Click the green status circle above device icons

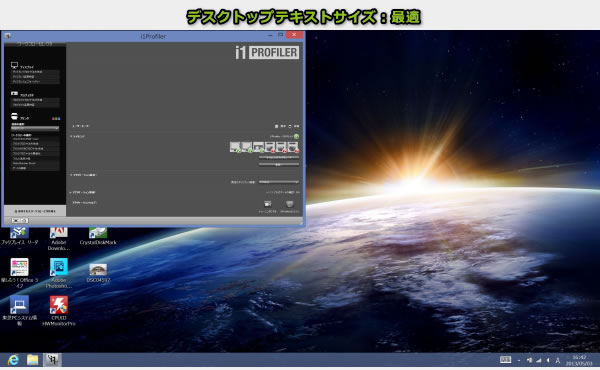pos(296,136)
